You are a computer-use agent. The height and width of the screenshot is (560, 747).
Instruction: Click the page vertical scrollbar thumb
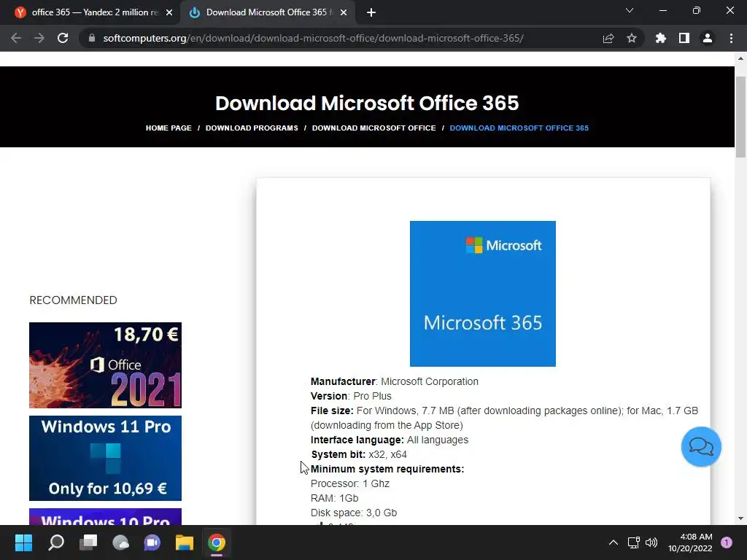tap(740, 117)
